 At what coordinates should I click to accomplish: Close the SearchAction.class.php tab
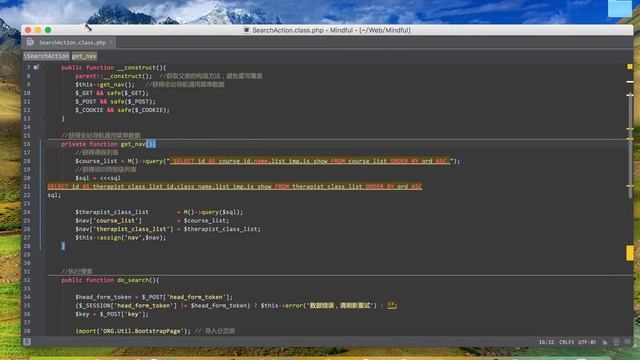111,42
